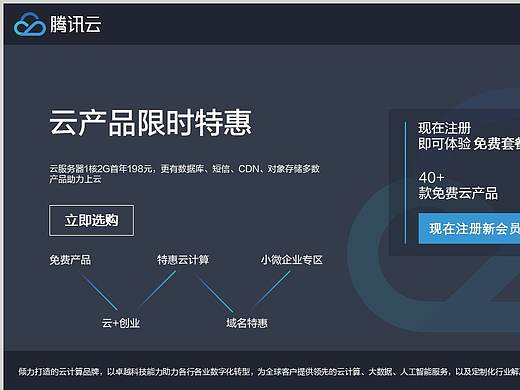Click the 立即选购 button
This screenshot has height=390, width=520.
click(92, 221)
